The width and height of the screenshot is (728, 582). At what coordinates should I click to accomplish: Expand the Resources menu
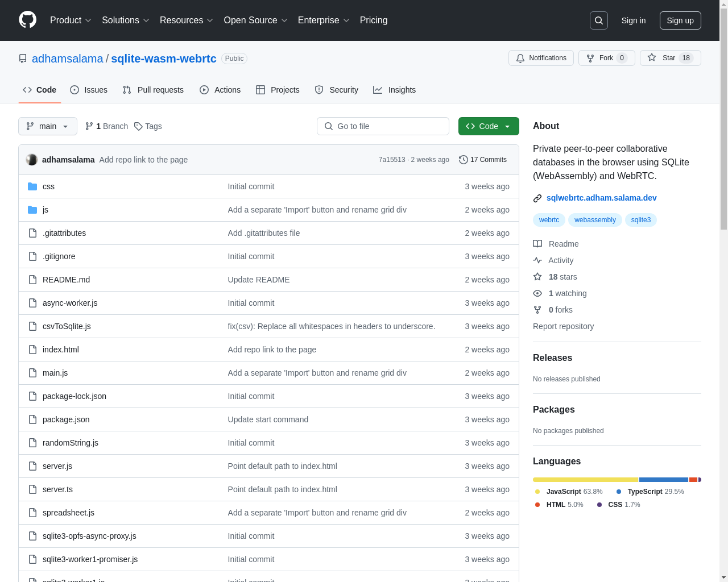click(187, 20)
